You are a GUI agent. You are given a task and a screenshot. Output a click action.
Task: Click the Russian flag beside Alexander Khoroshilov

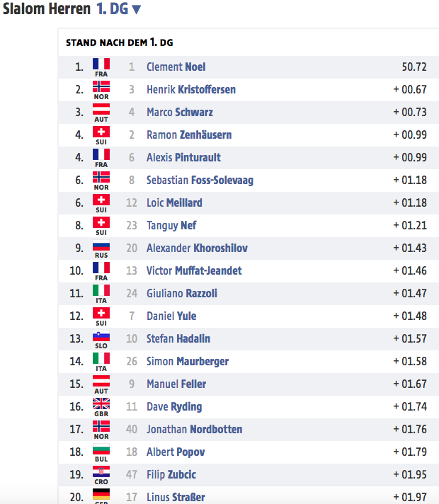click(101, 245)
